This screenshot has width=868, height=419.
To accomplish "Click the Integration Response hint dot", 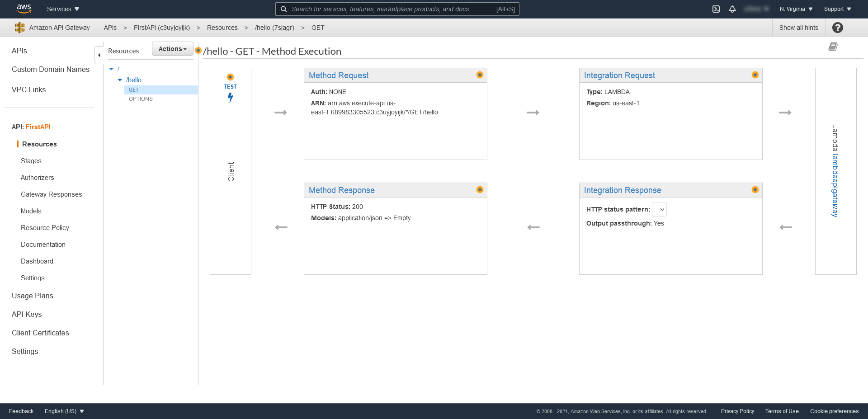I will point(755,190).
